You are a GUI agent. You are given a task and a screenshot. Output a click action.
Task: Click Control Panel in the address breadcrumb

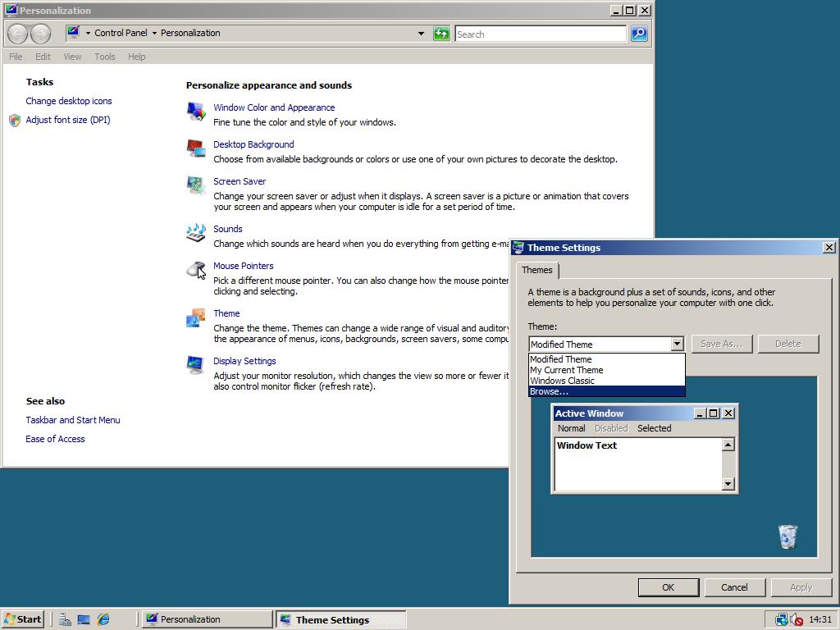click(x=121, y=33)
